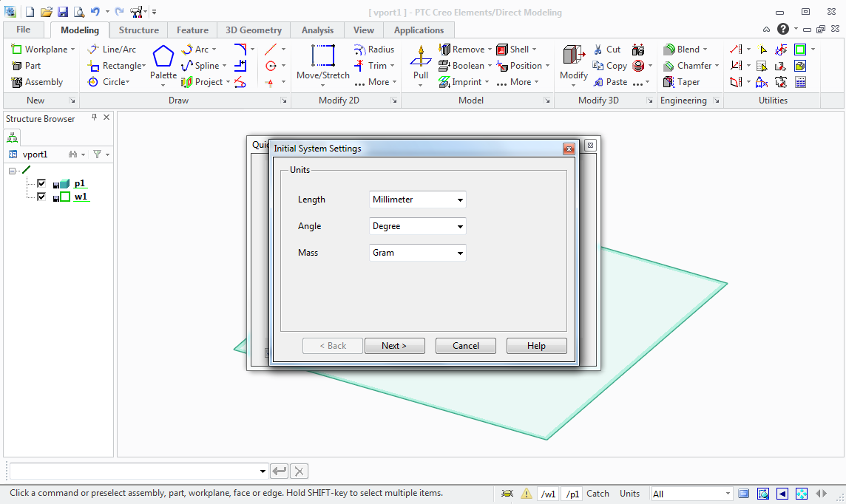
Task: Switch to the Feature tab
Action: [192, 30]
